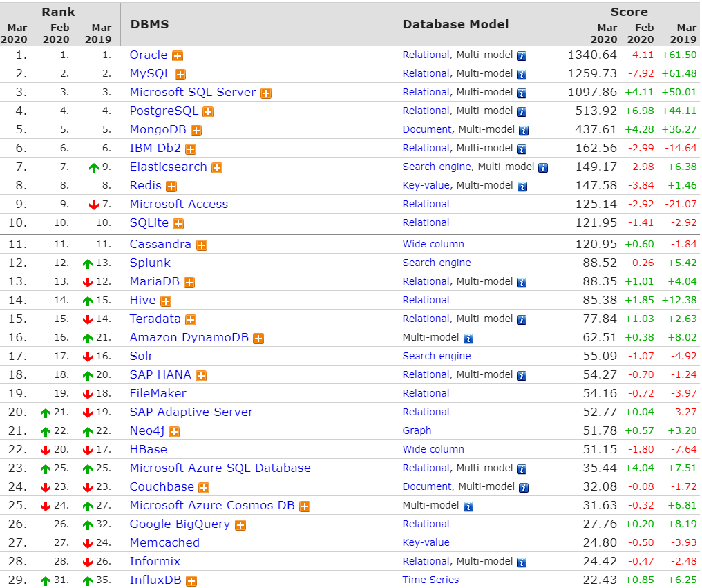The width and height of the screenshot is (702, 588).
Task: Click the info icon in Amazon DynamoDB's Multi-model cell
Action: pos(468,339)
